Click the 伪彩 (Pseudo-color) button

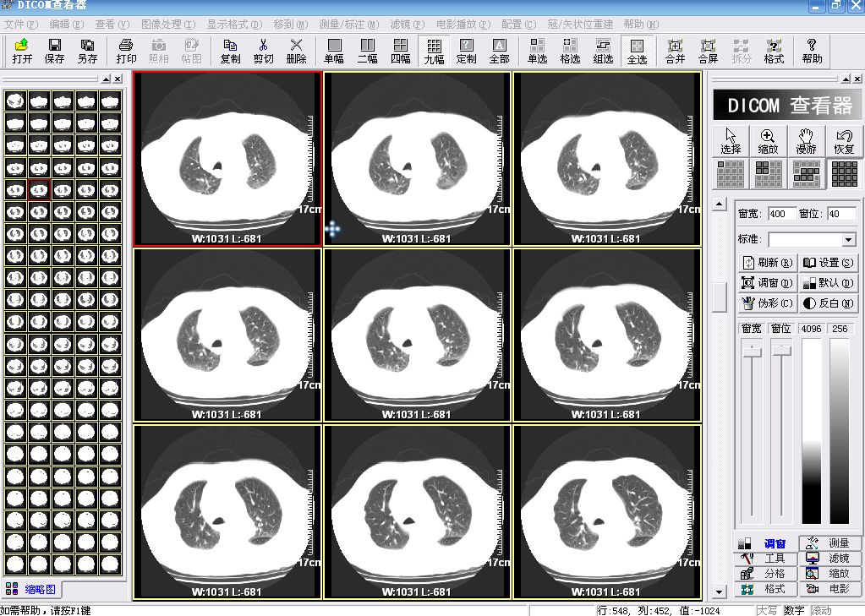[x=767, y=303]
